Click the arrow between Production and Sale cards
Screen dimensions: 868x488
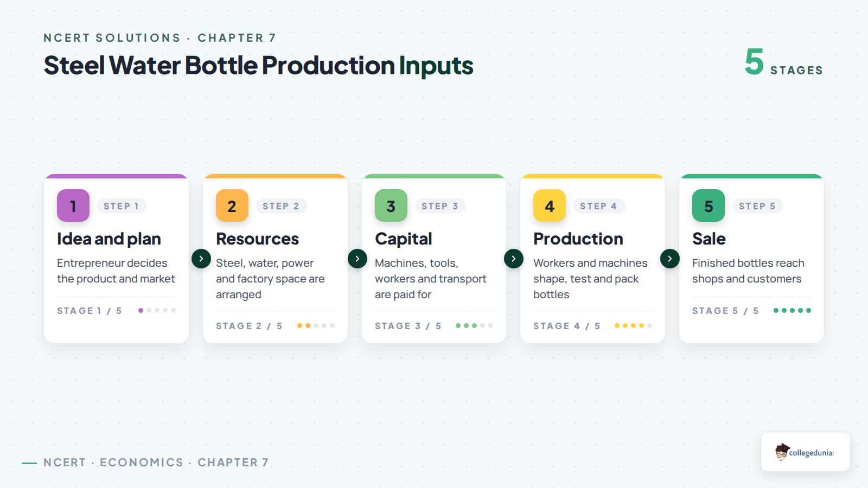[x=670, y=259]
